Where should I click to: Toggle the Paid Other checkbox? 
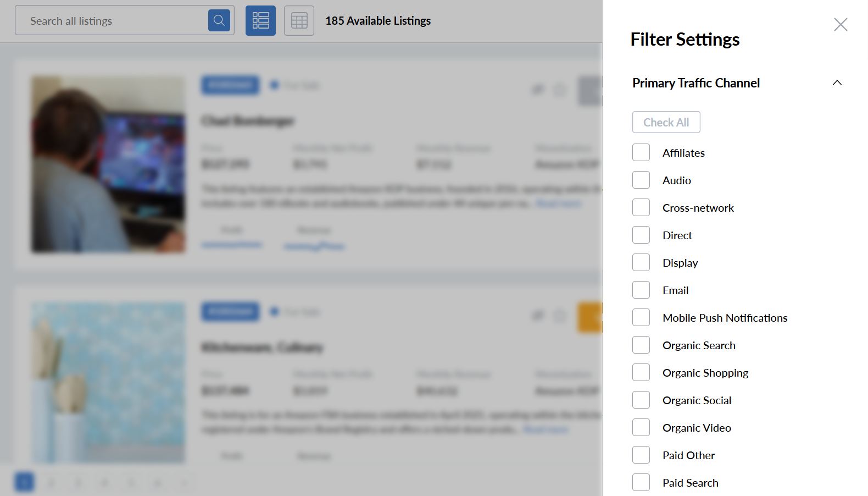click(x=641, y=455)
